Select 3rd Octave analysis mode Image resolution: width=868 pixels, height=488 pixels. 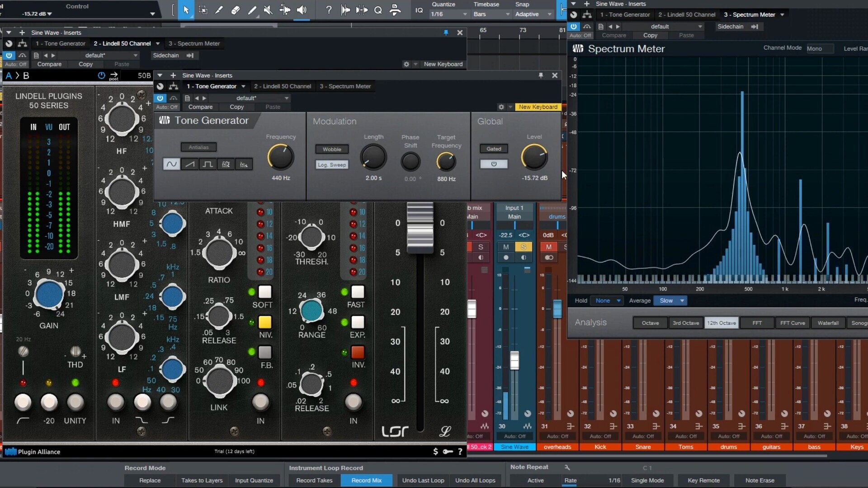click(x=686, y=323)
